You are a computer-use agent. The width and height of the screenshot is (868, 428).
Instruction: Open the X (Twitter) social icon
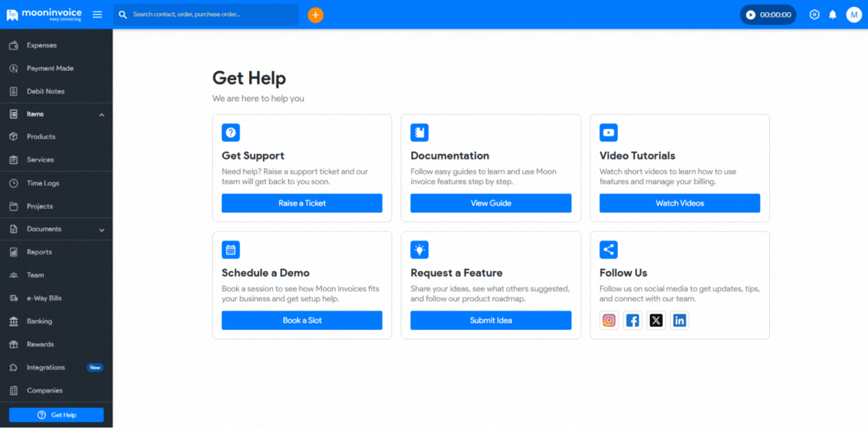(x=656, y=320)
